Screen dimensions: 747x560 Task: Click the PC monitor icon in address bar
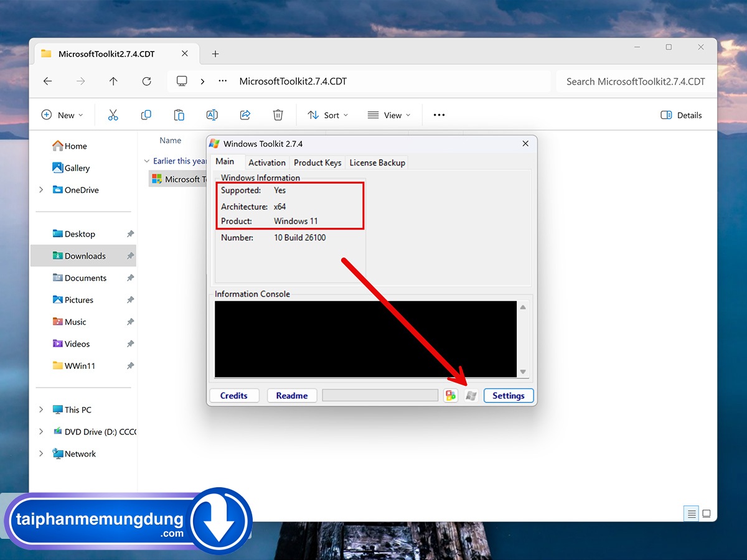(182, 82)
